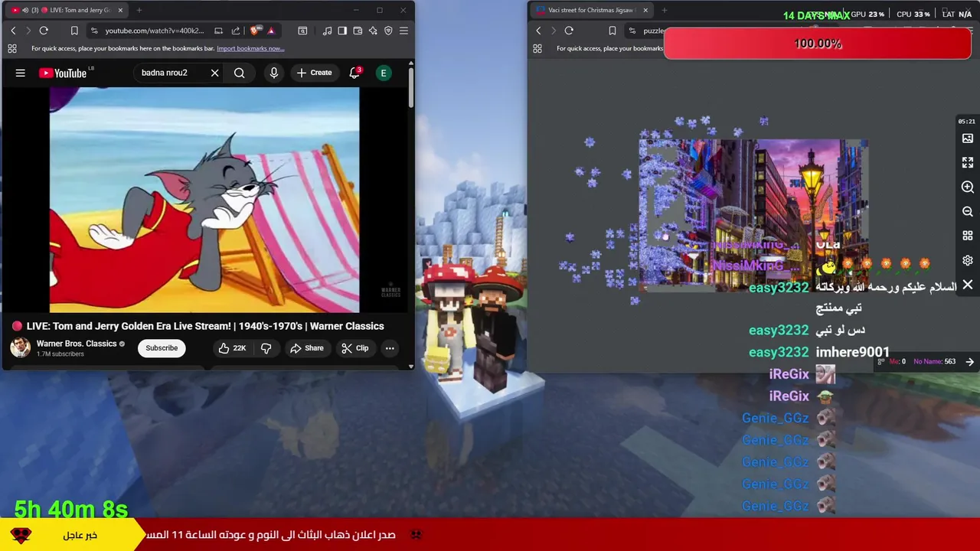Open site settings icon beside youtube.com URL
This screenshot has width=980, height=551.
point(93,31)
